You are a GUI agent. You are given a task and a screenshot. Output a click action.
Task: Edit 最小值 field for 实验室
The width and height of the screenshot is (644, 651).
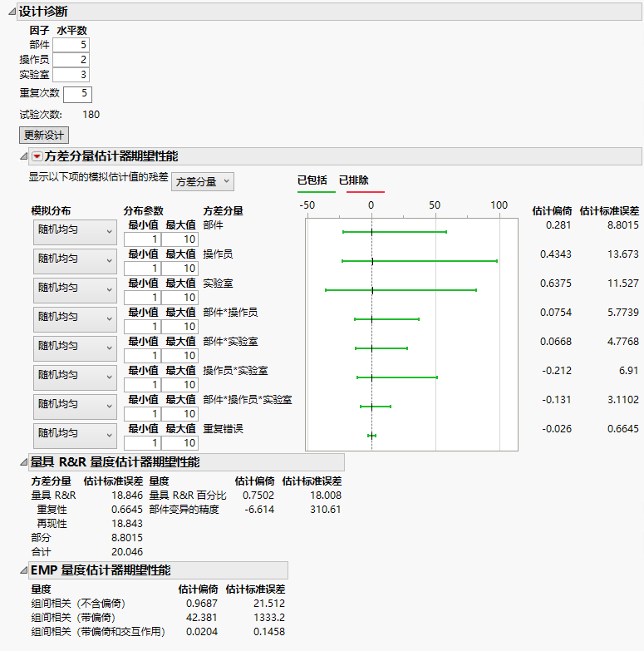[x=143, y=298]
